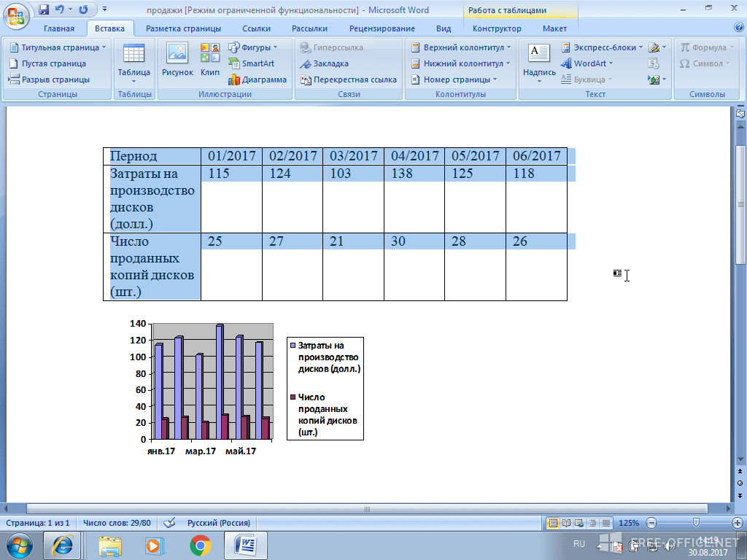Insert a SmartArt graphic
The height and width of the screenshot is (560, 747).
(x=252, y=63)
